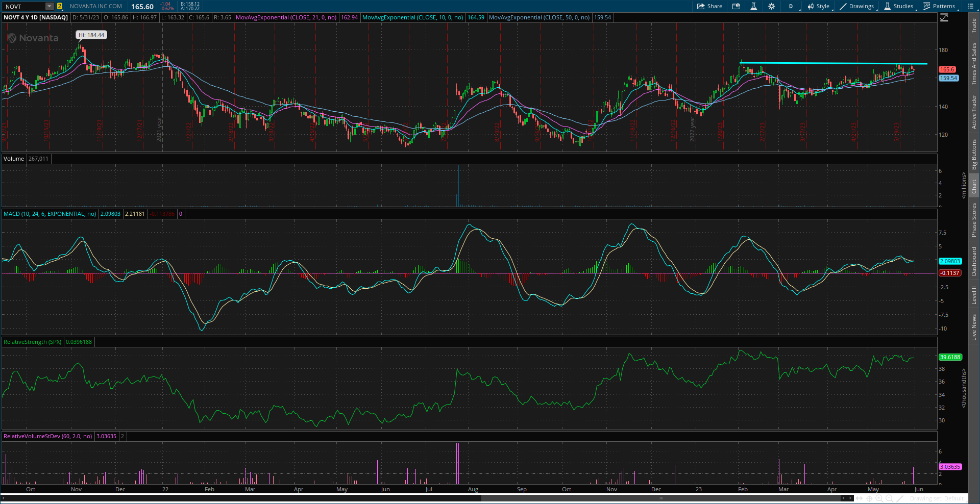The height and width of the screenshot is (504, 980).
Task: Click MovAvgExponential (CLOSE, 50, 0, no) study label
Action: click(x=539, y=17)
